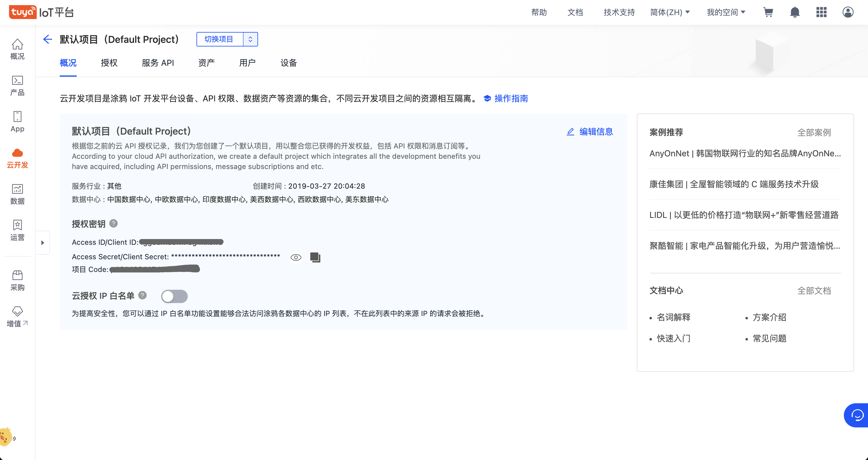This screenshot has height=460, width=868.
Task: Show help for 授权密钥
Action: click(x=113, y=223)
